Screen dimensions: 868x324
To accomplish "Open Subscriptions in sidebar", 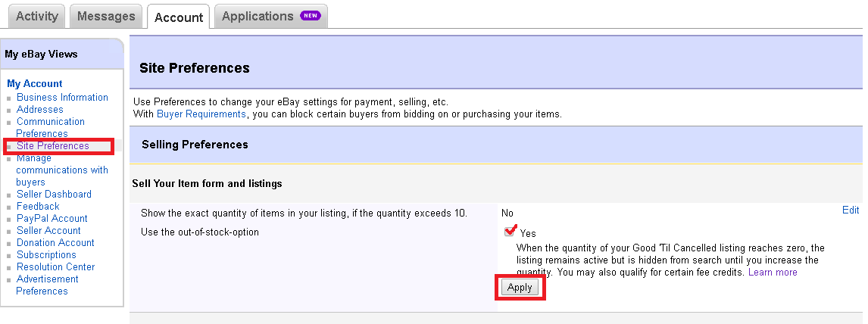I will click(46, 255).
